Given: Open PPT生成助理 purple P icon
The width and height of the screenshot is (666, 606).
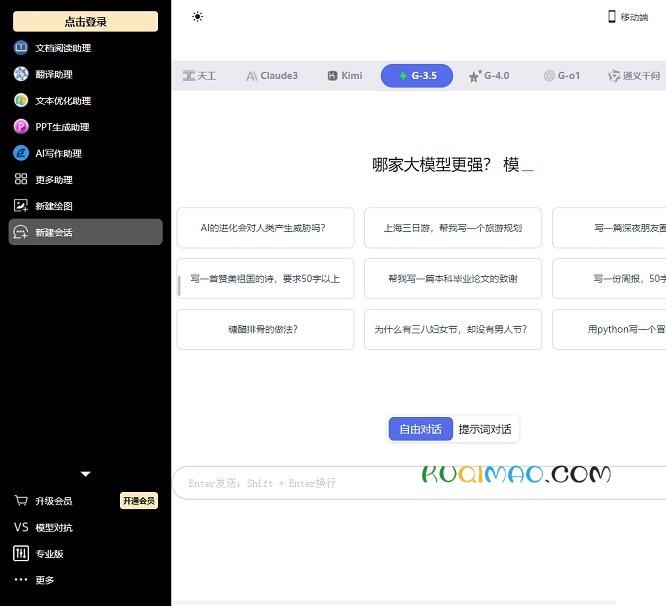Looking at the screenshot, I should pos(21,127).
